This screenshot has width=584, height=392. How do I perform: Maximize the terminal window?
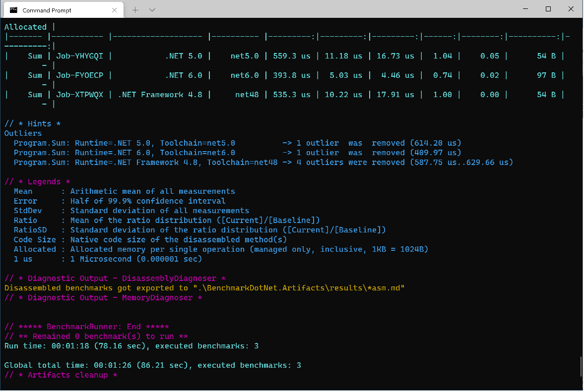pos(548,9)
